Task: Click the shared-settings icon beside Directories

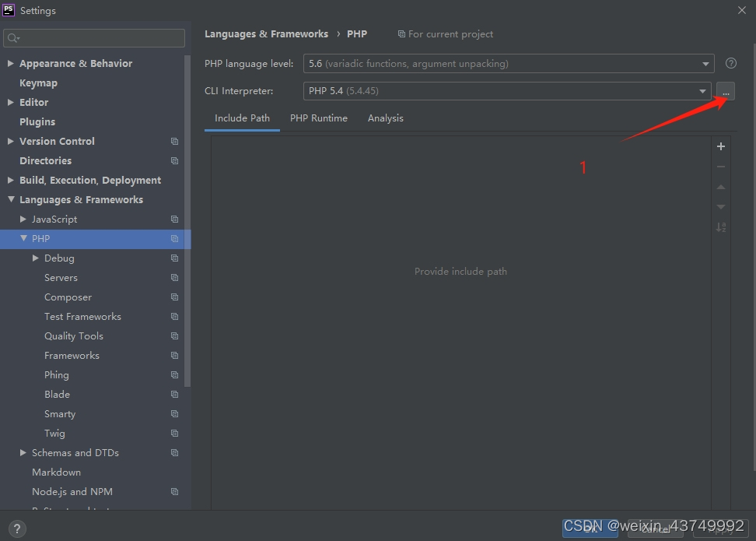Action: [174, 160]
